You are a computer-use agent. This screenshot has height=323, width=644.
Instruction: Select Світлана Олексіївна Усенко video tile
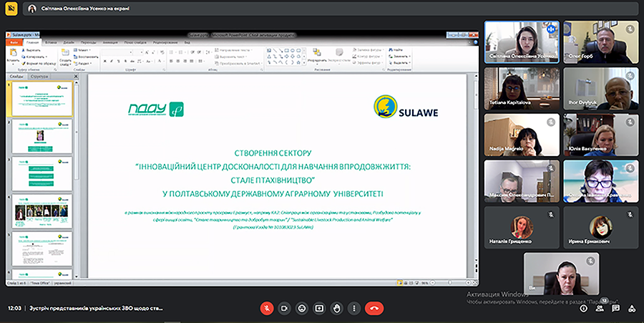point(522,42)
